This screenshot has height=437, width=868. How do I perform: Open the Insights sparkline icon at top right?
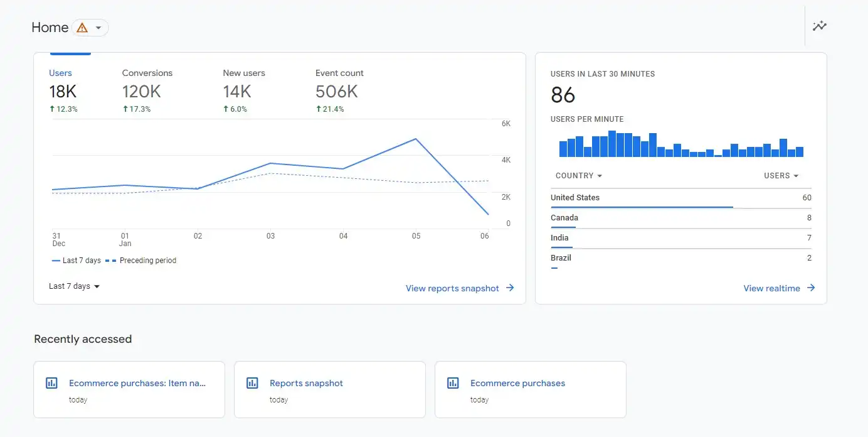(x=820, y=26)
